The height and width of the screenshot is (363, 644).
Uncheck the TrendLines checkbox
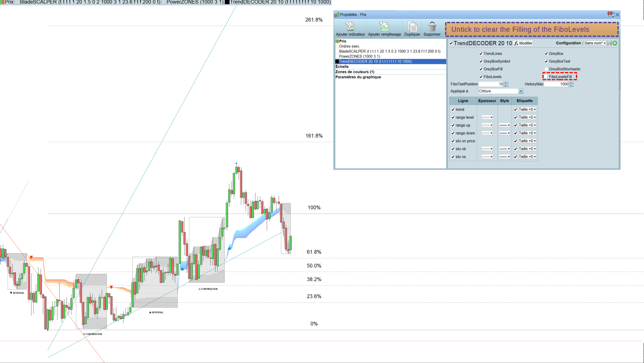(481, 54)
